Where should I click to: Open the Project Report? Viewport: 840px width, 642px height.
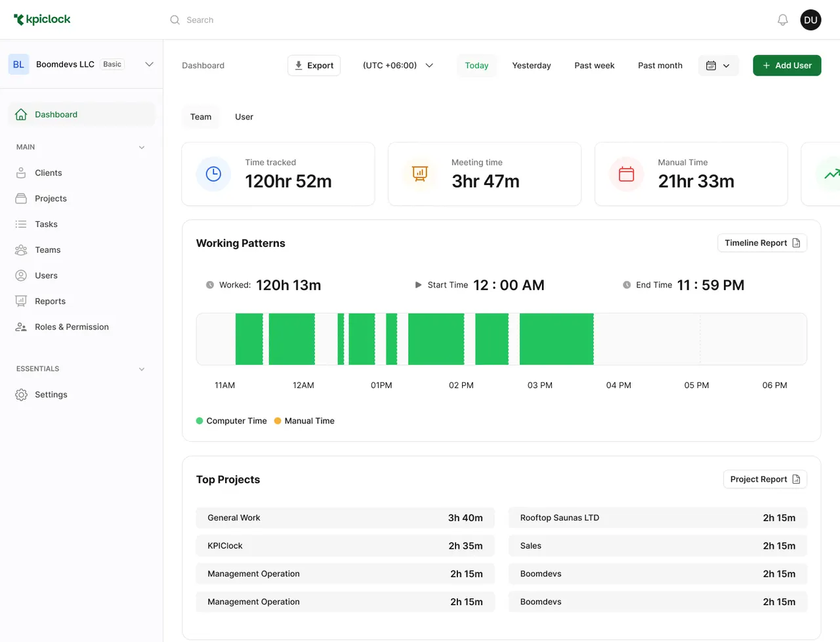click(x=765, y=479)
